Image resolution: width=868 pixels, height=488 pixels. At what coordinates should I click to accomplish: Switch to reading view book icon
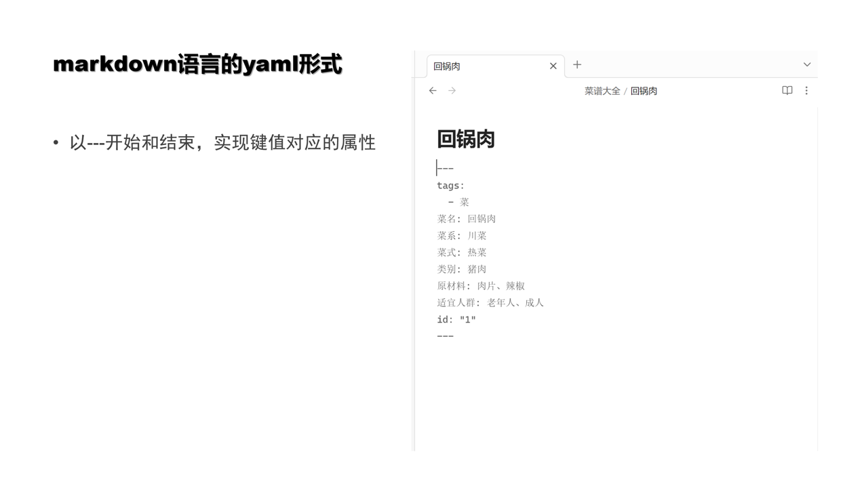pos(787,91)
